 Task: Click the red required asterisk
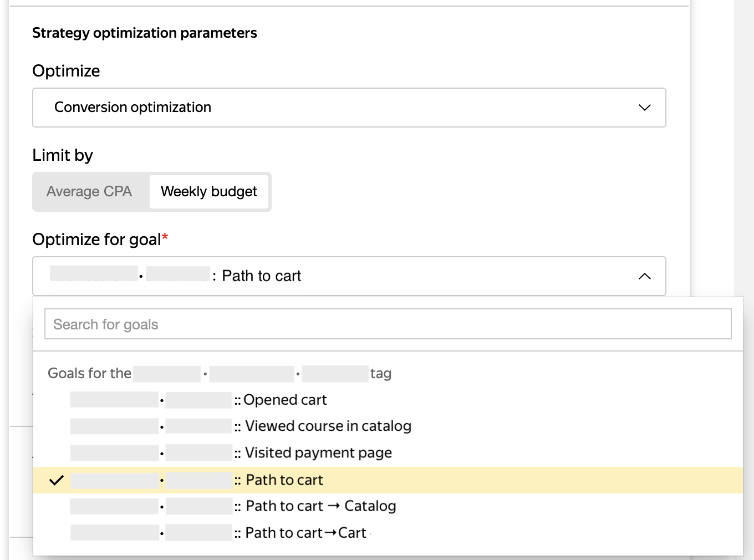(x=165, y=238)
